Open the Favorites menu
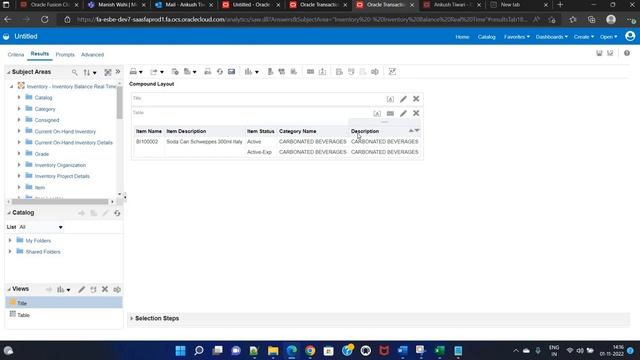The image size is (640, 360). coord(517,37)
